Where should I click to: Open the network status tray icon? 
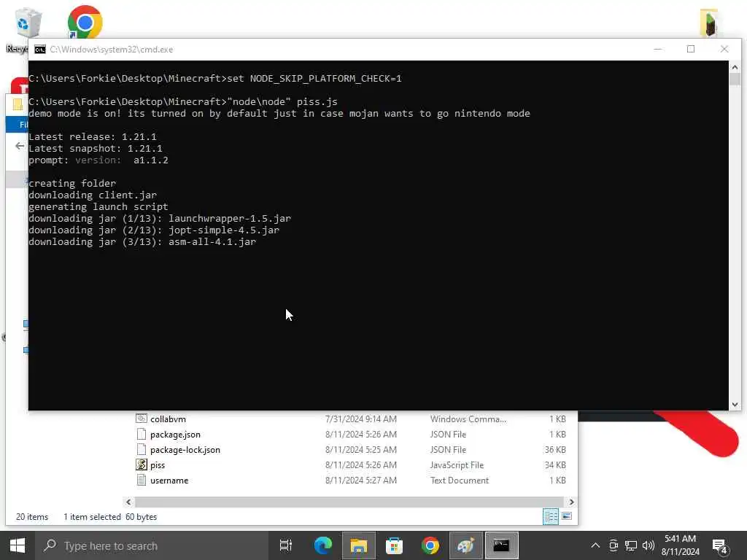[631, 545]
